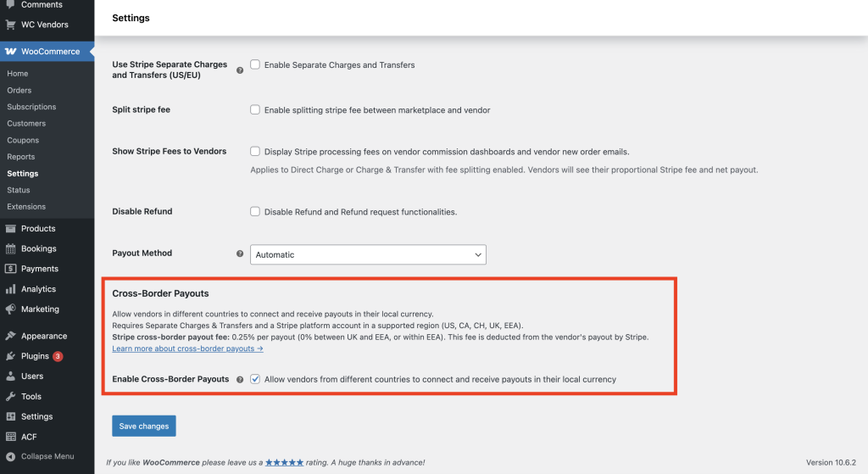The image size is (868, 474).
Task: Click the Marketing megaphone icon
Action: tap(10, 309)
